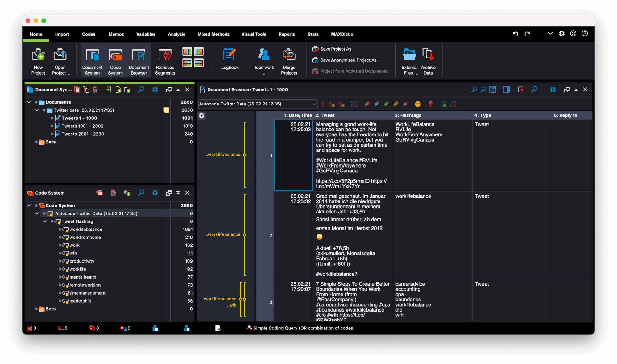Image resolution: width=617 pixels, height=364 pixels.
Task: Collapse the Code System root
Action: point(29,205)
